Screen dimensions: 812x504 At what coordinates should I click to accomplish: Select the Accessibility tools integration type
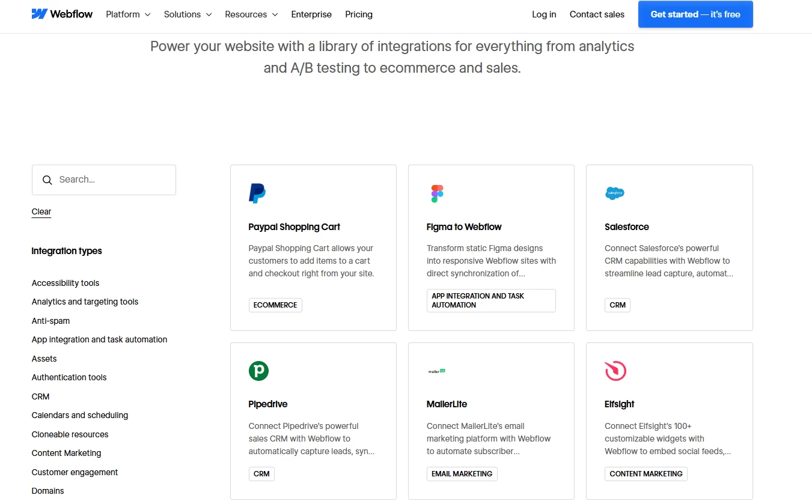(x=66, y=283)
